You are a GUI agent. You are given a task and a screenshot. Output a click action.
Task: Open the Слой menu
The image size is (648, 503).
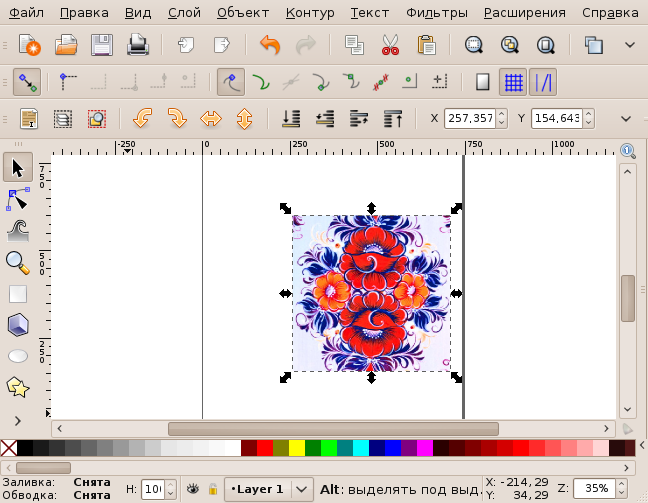click(x=184, y=13)
